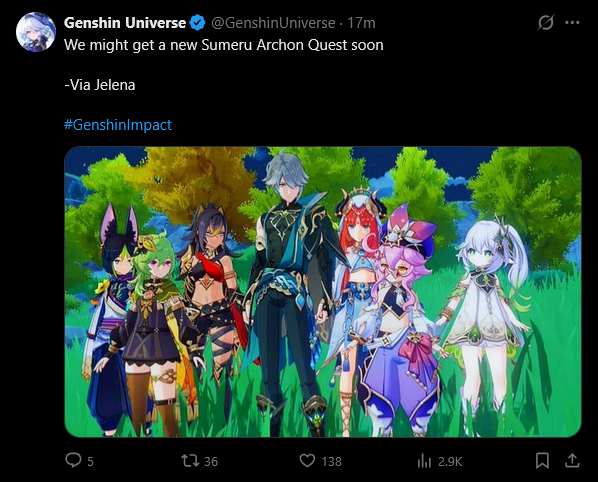Open the reply speech bubble icon
Image resolution: width=598 pixels, height=482 pixels.
pos(73,460)
